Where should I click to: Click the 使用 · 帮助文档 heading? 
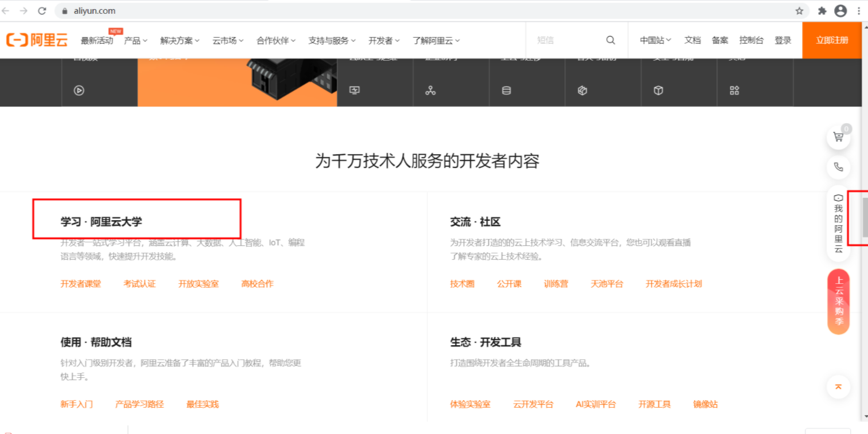tap(96, 342)
